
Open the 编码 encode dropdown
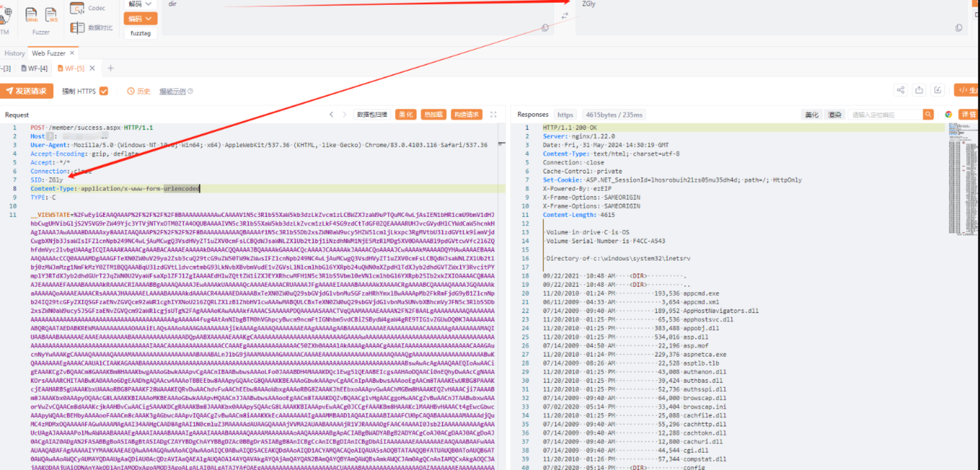pyautogui.click(x=140, y=19)
